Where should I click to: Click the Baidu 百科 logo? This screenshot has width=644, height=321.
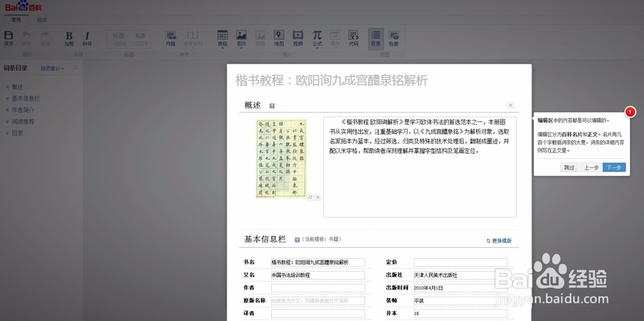coord(23,6)
